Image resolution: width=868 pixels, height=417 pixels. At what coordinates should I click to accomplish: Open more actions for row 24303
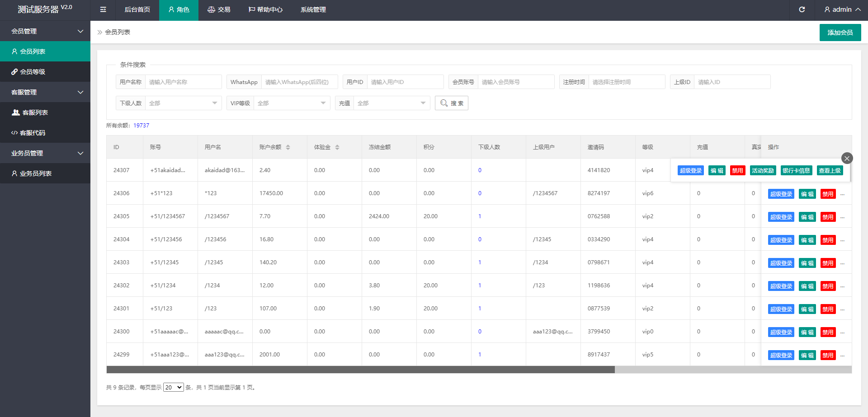[842, 263]
